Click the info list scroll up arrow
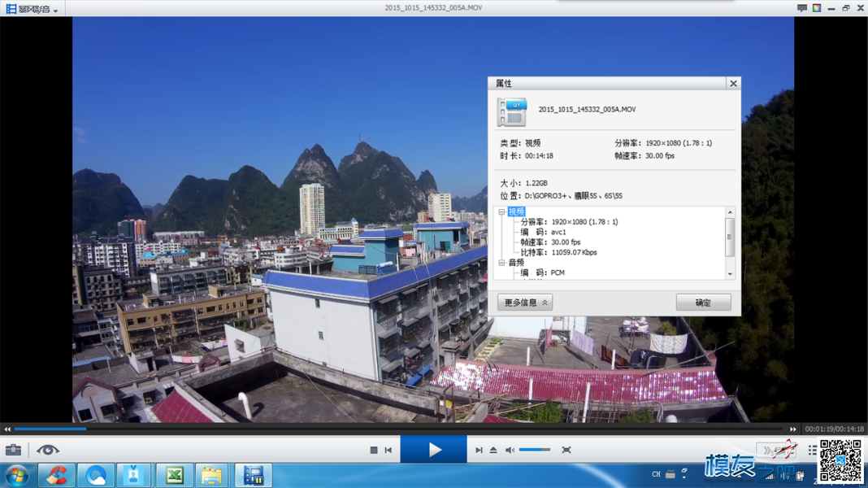Viewport: 868px width, 488px height. 730,213
